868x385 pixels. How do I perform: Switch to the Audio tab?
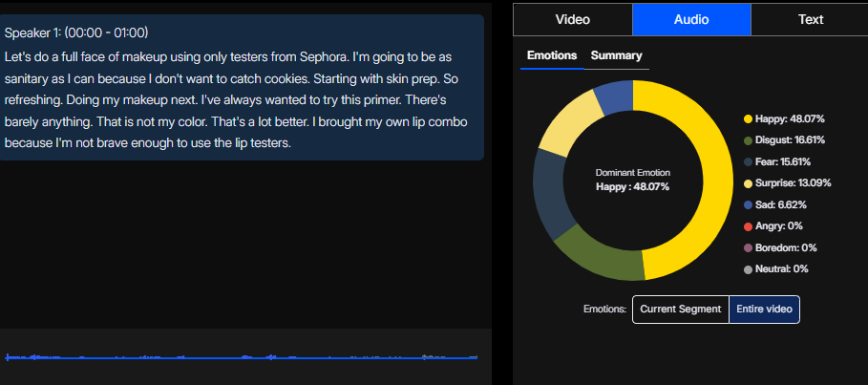pos(691,19)
